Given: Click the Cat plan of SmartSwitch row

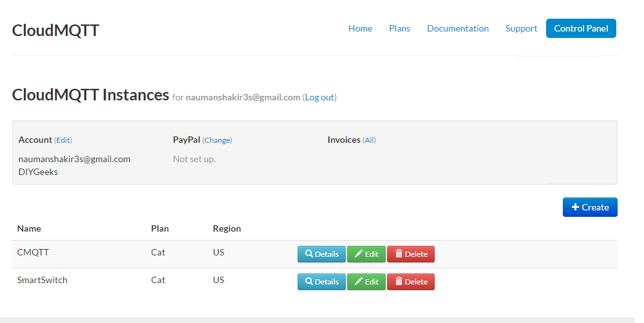Looking at the screenshot, I should click(x=158, y=280).
